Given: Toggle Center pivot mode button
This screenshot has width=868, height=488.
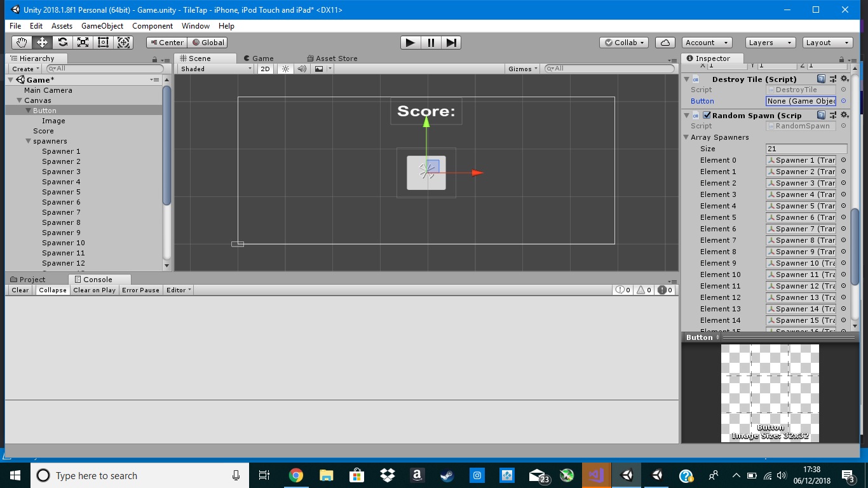Looking at the screenshot, I should tap(166, 43).
